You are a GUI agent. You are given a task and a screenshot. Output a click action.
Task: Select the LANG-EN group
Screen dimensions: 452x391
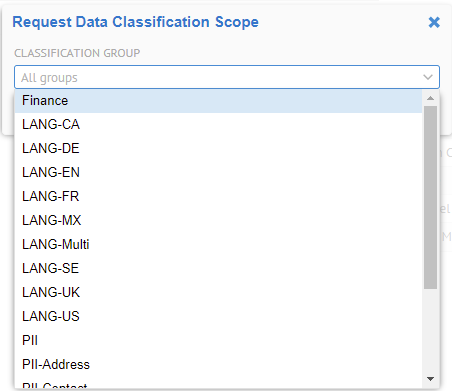(218, 173)
